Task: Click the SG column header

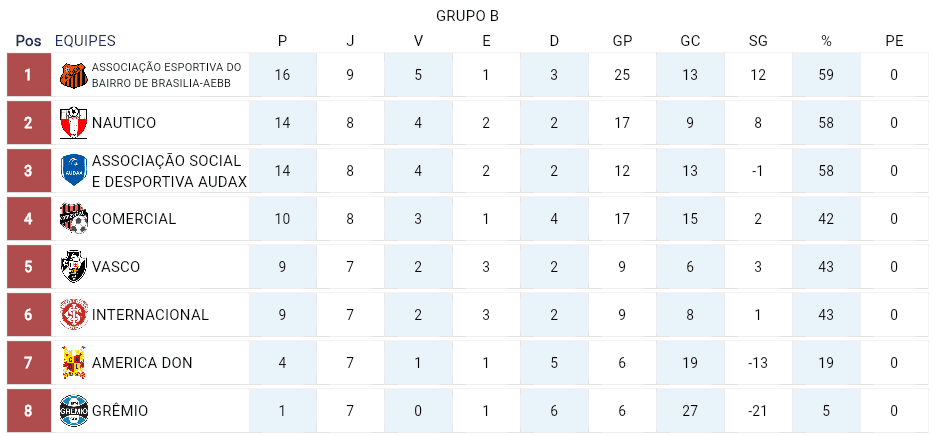Action: coord(758,41)
